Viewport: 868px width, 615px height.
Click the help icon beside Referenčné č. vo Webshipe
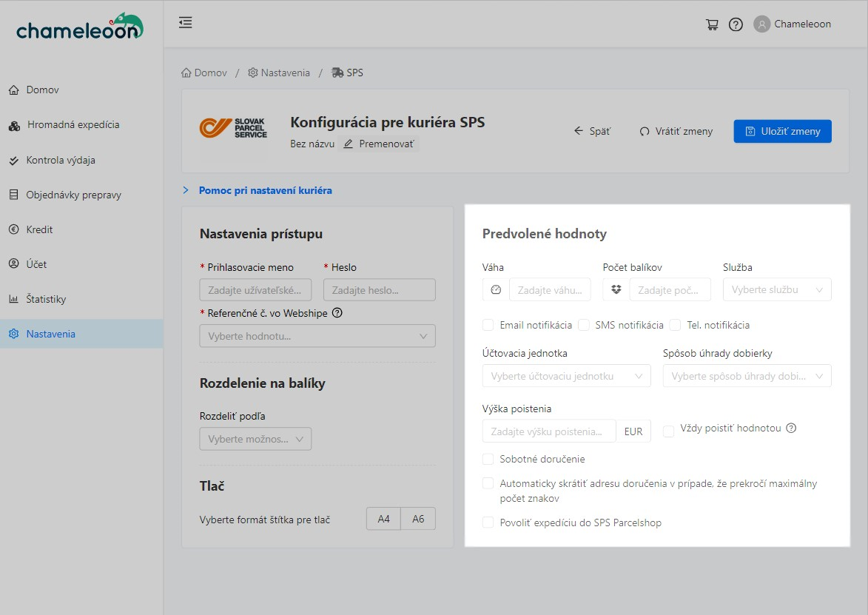[x=337, y=312]
